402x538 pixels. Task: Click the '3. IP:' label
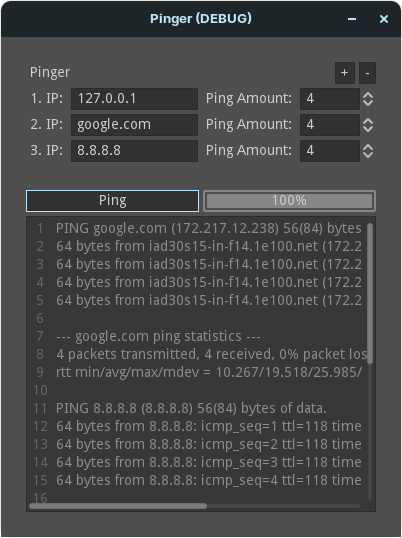click(47, 151)
